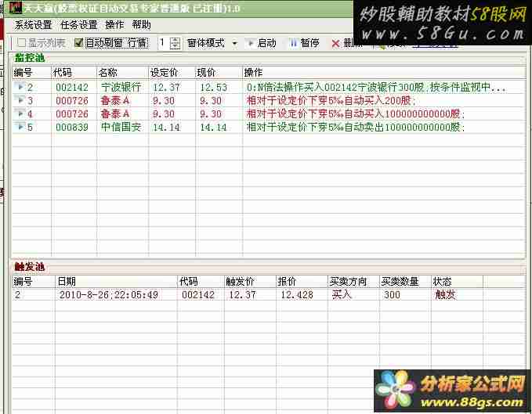
Task: Open the 帮助 menu
Action: [x=142, y=25]
